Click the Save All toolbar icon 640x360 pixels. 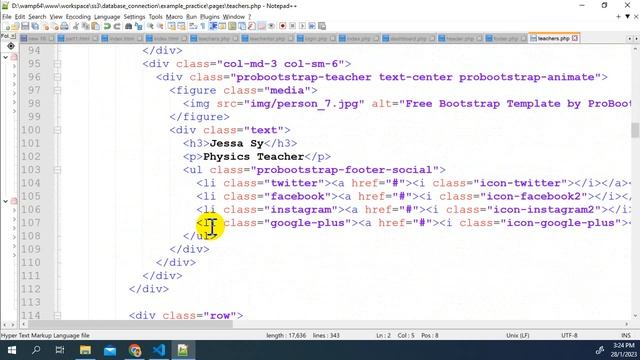click(x=35, y=26)
